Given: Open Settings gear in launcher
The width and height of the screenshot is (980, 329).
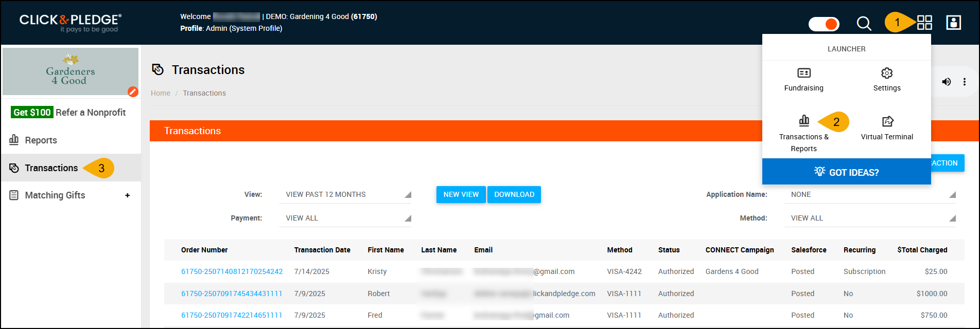Looking at the screenshot, I should click(887, 80).
